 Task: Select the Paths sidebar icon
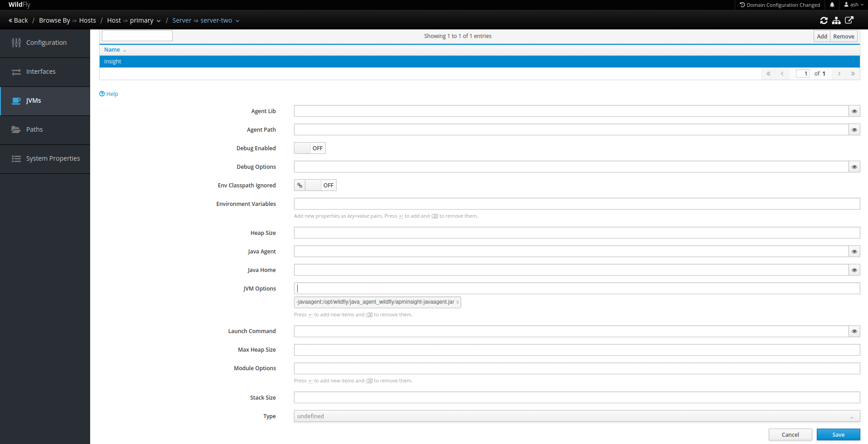(34, 129)
